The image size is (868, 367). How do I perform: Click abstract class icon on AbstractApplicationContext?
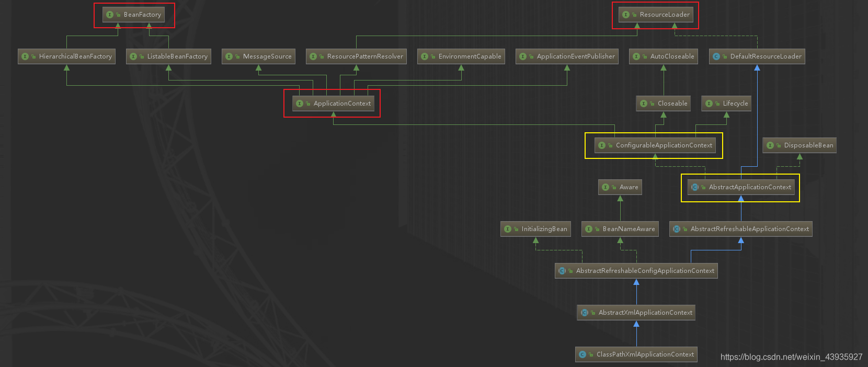click(x=695, y=187)
